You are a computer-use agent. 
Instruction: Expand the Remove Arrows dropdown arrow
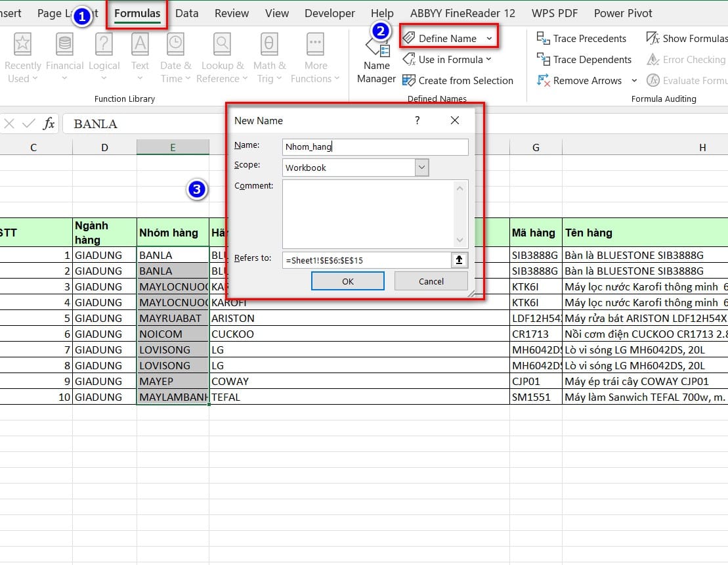(x=634, y=81)
